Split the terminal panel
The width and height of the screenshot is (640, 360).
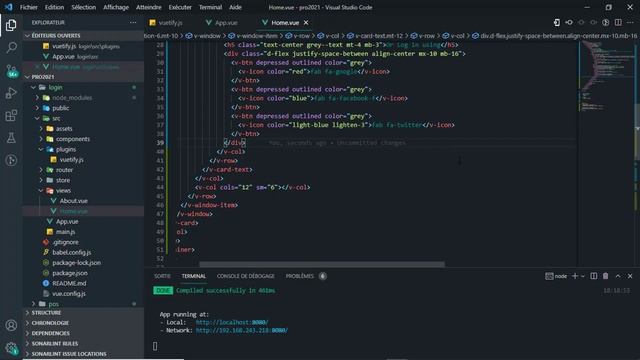point(593,276)
